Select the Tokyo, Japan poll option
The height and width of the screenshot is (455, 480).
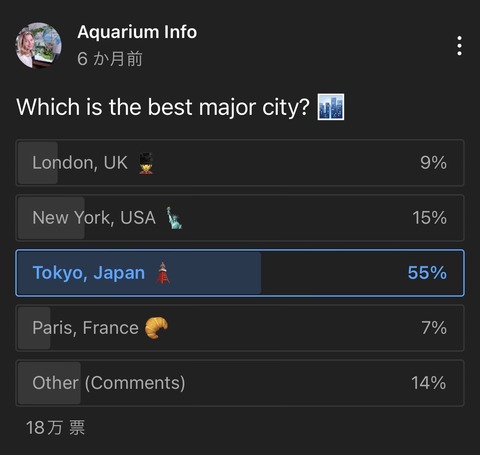click(240, 273)
